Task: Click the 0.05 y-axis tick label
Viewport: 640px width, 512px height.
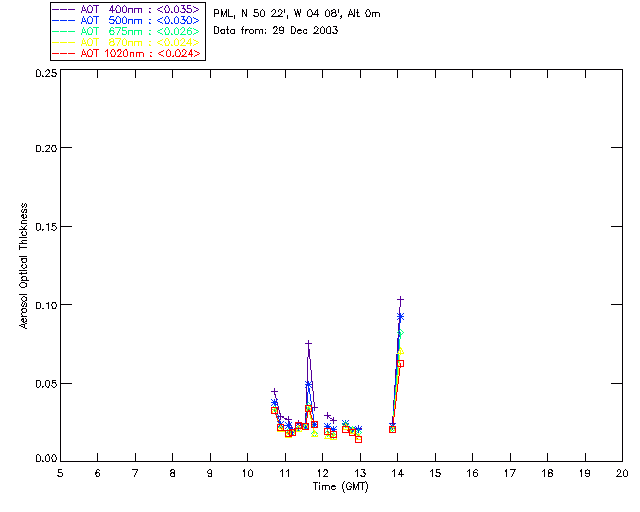Action: tap(46, 384)
